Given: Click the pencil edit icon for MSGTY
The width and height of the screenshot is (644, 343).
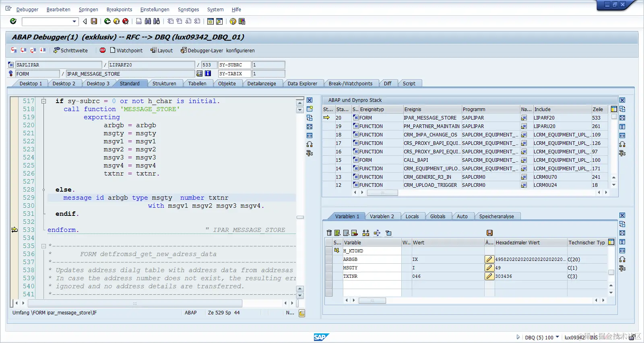Looking at the screenshot, I should point(489,268).
